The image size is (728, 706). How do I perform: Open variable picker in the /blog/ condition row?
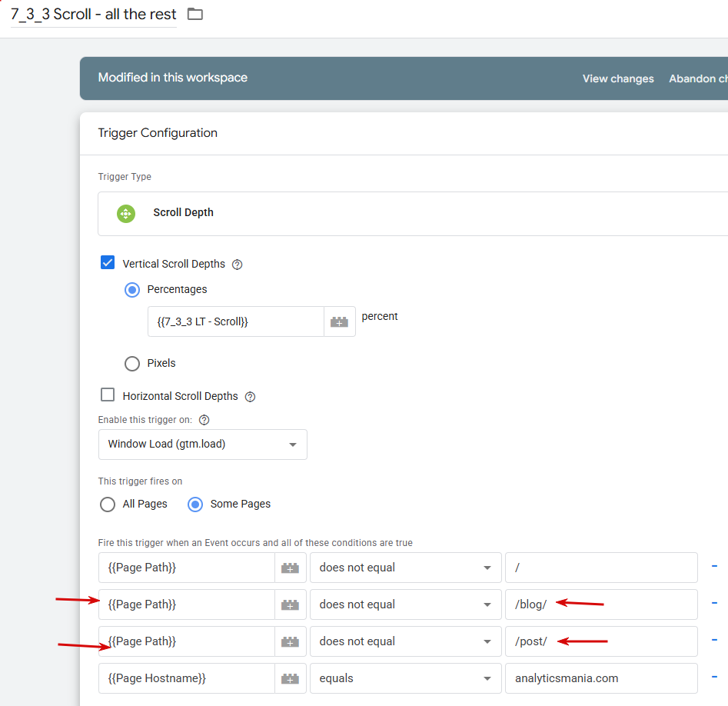point(290,604)
